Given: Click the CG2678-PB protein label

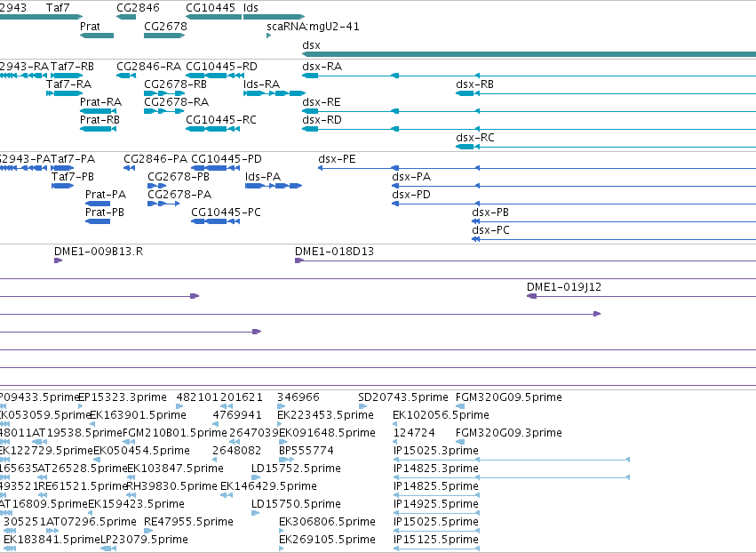Looking at the screenshot, I should (x=179, y=177).
